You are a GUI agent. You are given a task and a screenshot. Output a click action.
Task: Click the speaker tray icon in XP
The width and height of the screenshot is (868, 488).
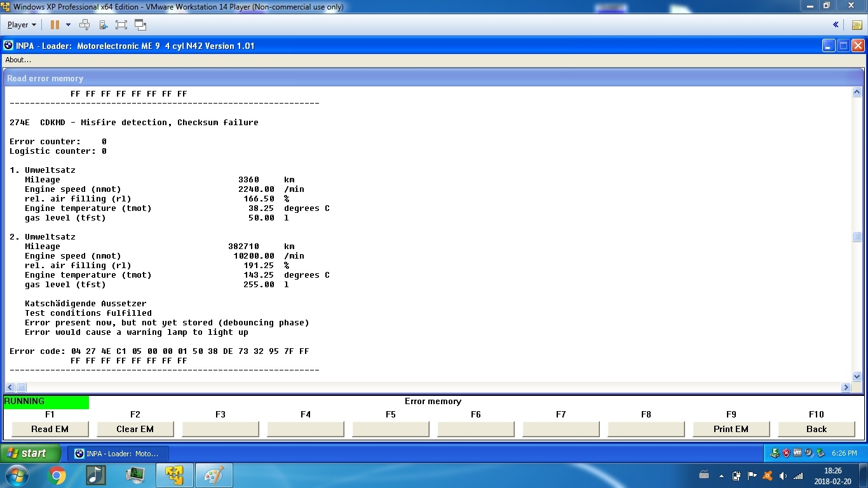pos(808,453)
